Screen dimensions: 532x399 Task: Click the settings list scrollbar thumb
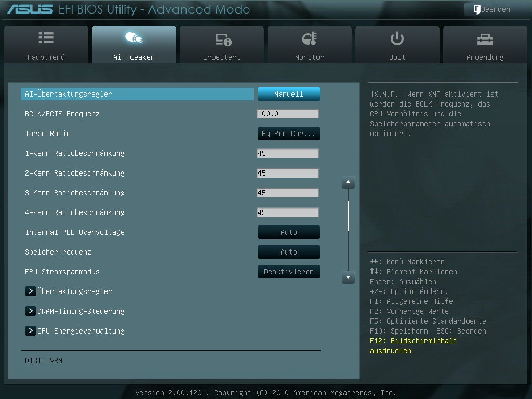coord(349,216)
